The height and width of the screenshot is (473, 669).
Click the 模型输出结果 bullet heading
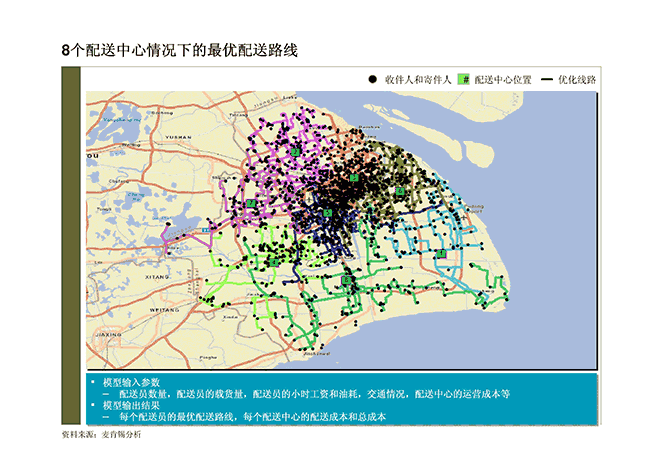131,405
